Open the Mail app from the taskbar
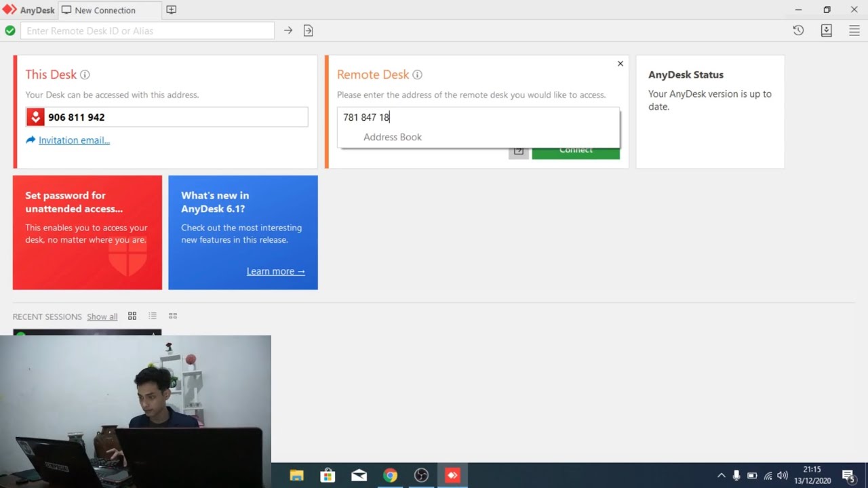Image resolution: width=868 pixels, height=488 pixels. [x=359, y=475]
